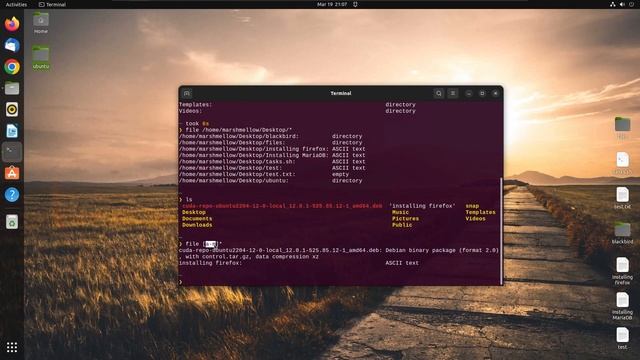Click 'Pictures' in the ls output

[405, 219]
